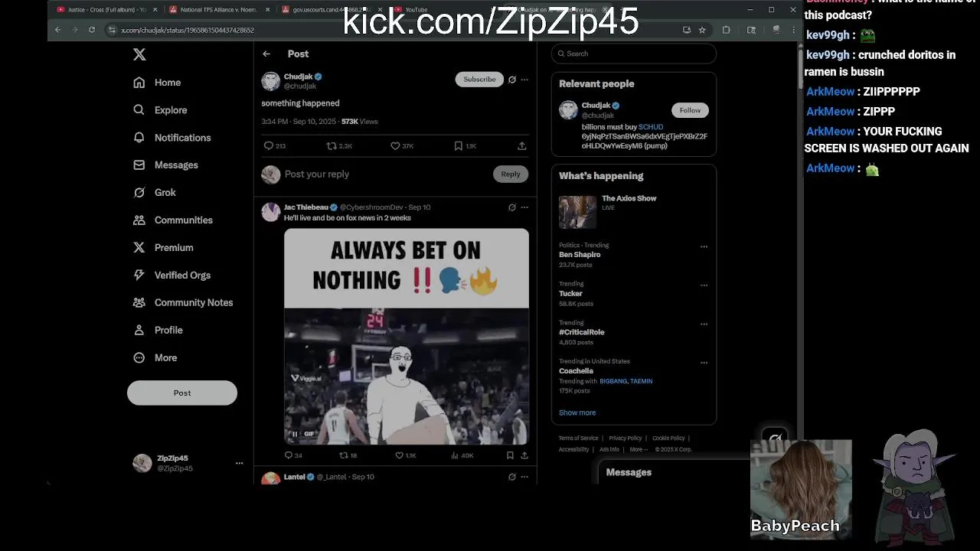
Task: Click the $CHUD cashtag link
Action: pyautogui.click(x=651, y=127)
